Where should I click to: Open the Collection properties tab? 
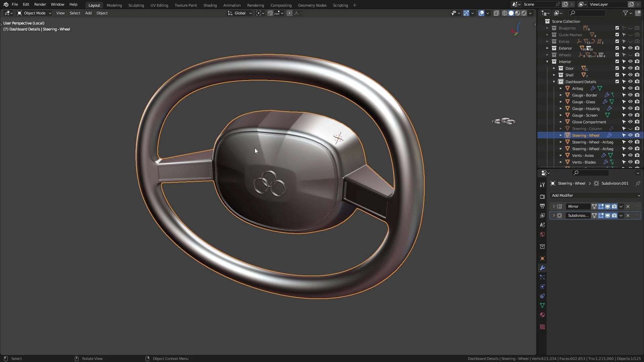[x=542, y=246]
